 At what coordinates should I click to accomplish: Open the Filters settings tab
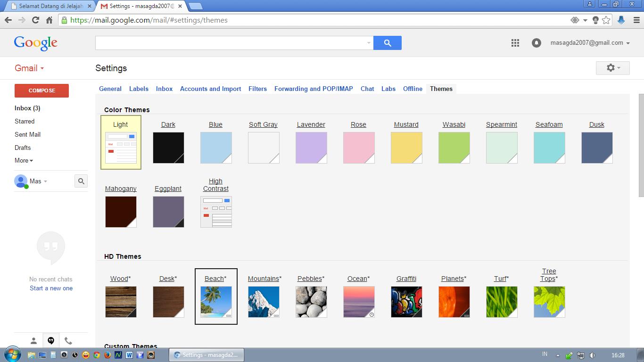click(x=257, y=89)
